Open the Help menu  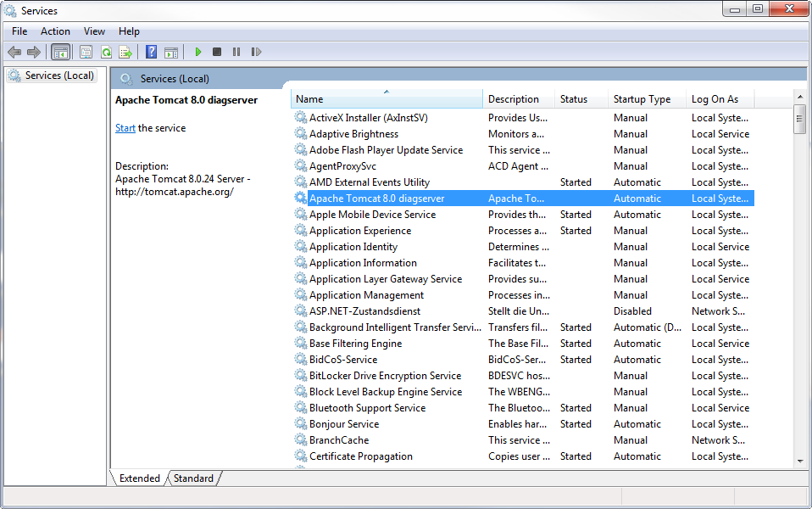coord(129,31)
